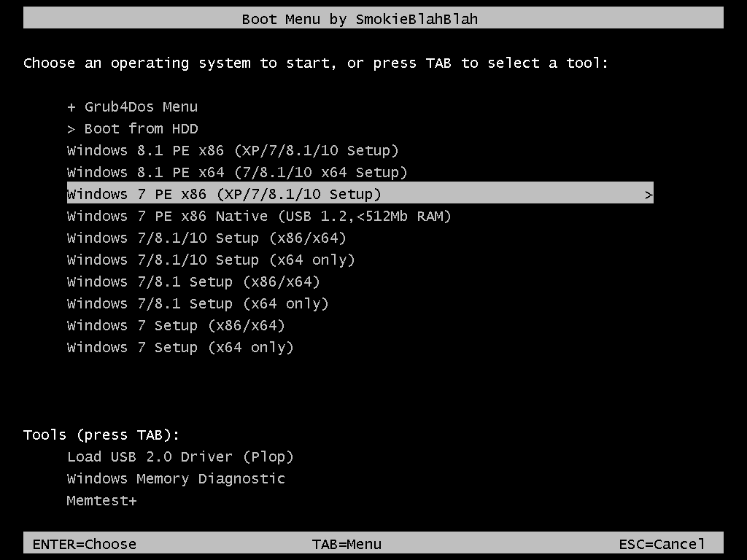Select Windows 7/8.1 Setup (x86/x64)

pos(193,282)
